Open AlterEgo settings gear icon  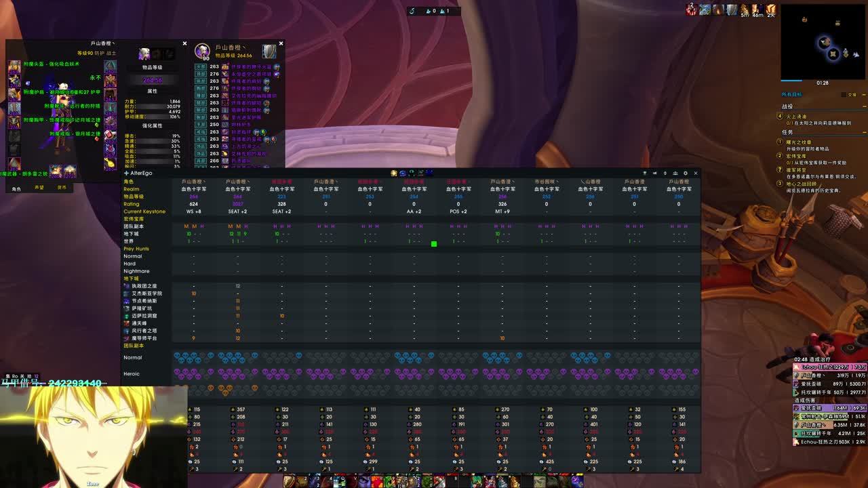point(685,173)
